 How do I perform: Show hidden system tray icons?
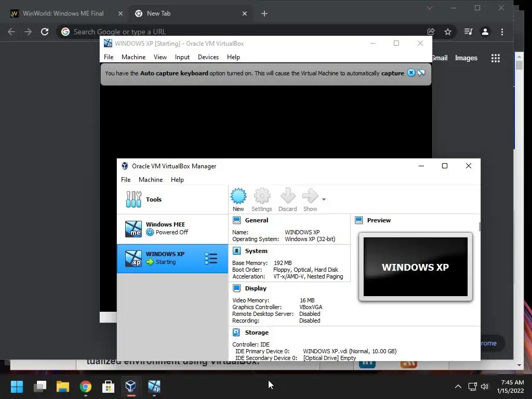coord(458,386)
